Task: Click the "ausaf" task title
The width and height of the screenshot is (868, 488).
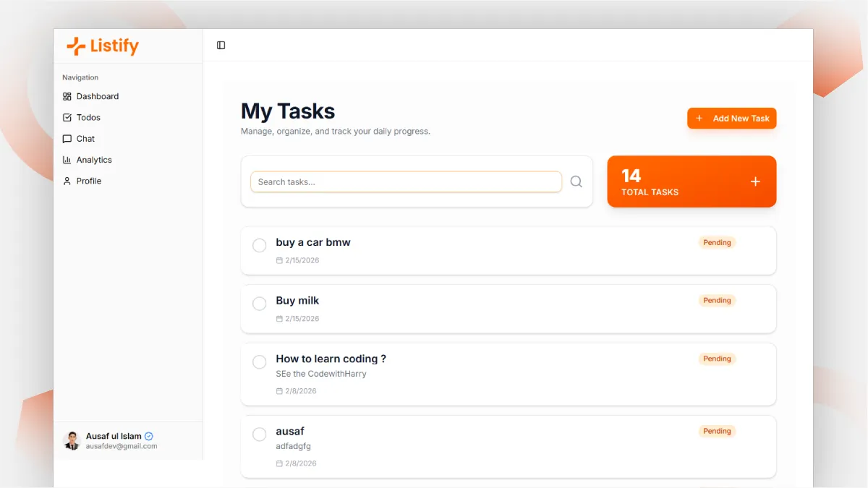Action: [x=290, y=431]
